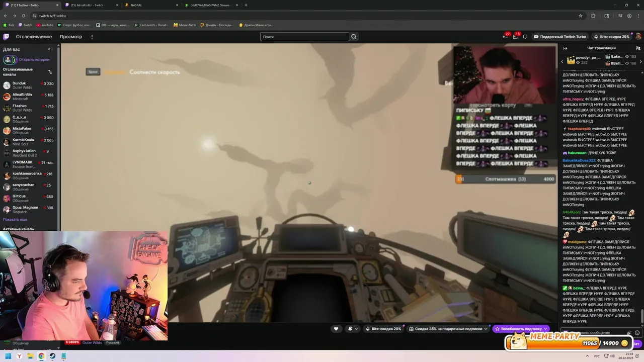644x362 pixels.
Task: Open Chrome extensions puzzle icon
Action: click(x=593, y=16)
